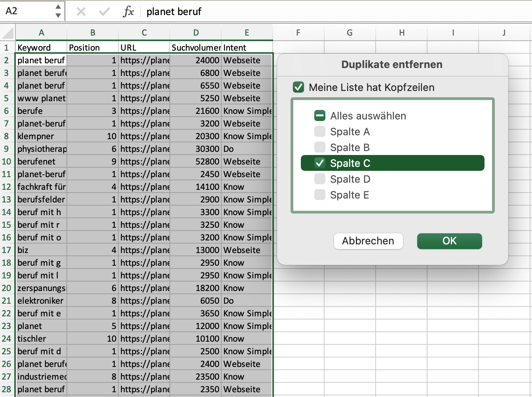Click the name box showing A2
Screen dimensions: 532x397
(x=28, y=11)
